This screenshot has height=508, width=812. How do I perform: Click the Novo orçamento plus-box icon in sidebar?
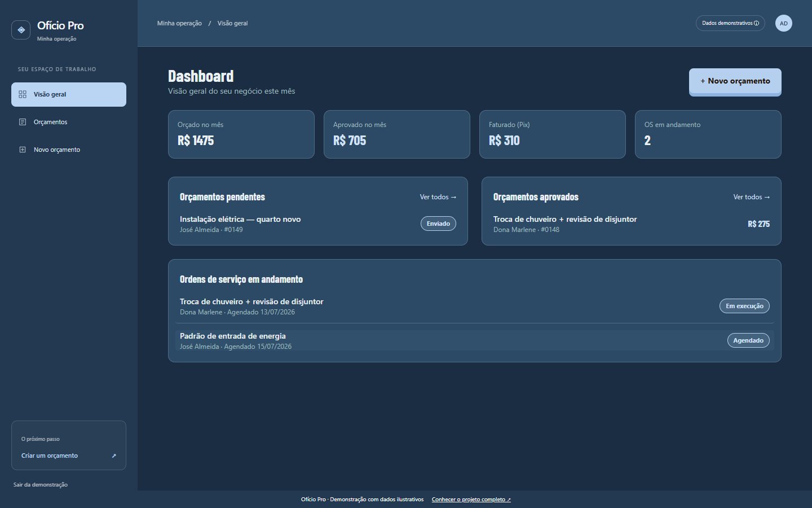[23, 150]
